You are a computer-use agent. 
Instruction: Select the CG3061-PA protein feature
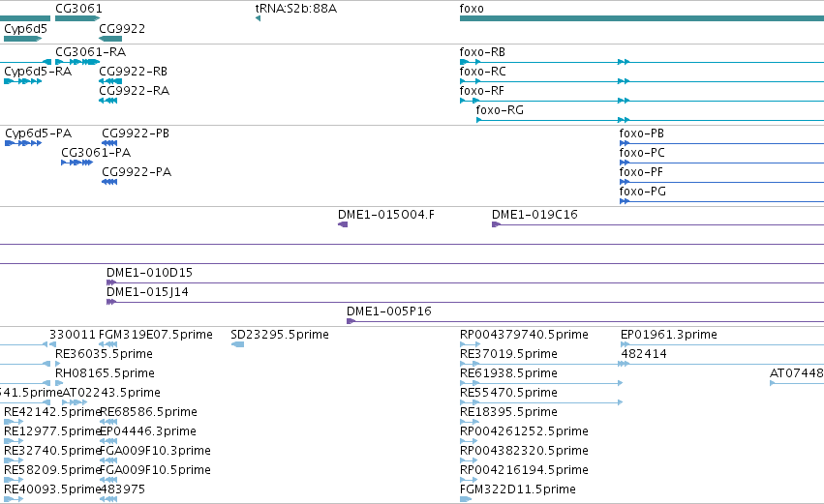click(x=77, y=163)
